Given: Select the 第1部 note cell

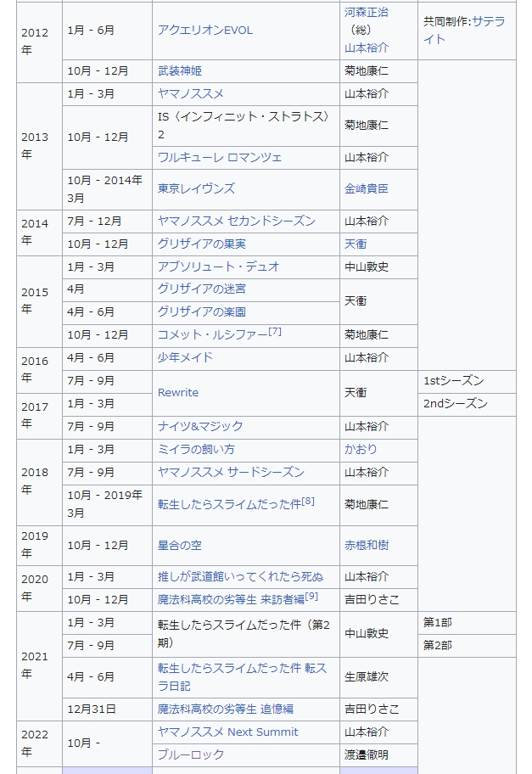Looking at the screenshot, I should pos(467,623).
